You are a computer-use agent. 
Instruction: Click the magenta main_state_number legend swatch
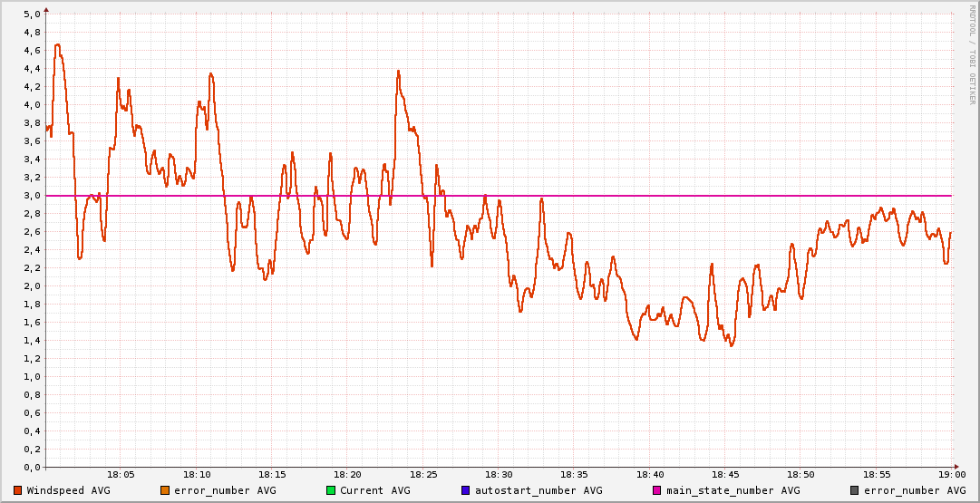pyautogui.click(x=658, y=490)
